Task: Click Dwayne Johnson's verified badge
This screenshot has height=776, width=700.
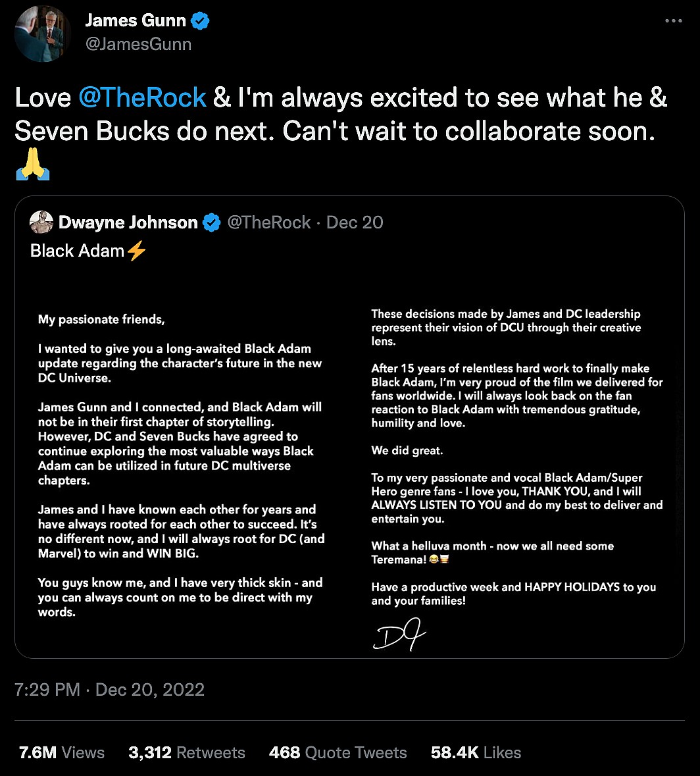Action: pyautogui.click(x=211, y=222)
